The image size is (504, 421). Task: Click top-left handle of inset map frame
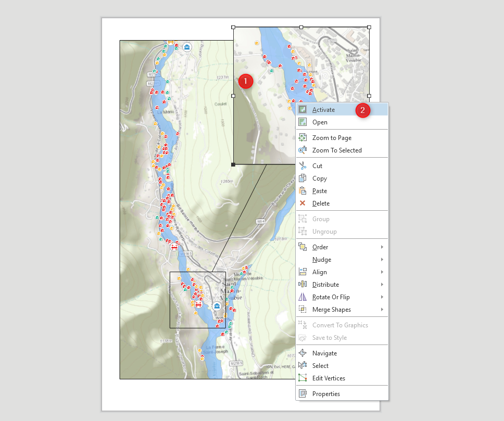tap(233, 27)
